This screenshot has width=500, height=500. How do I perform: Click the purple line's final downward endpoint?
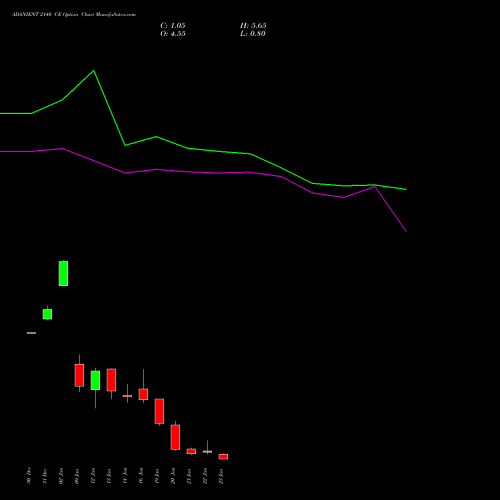pyautogui.click(x=406, y=231)
